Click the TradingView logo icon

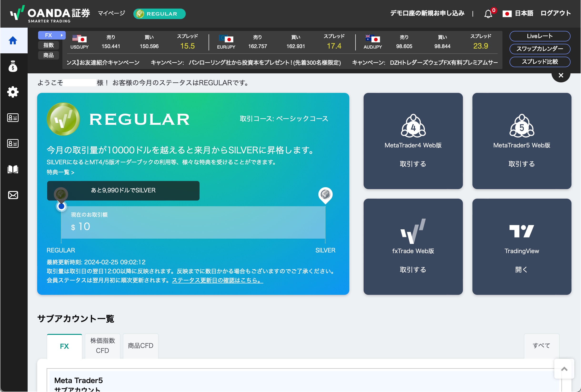pos(521,231)
